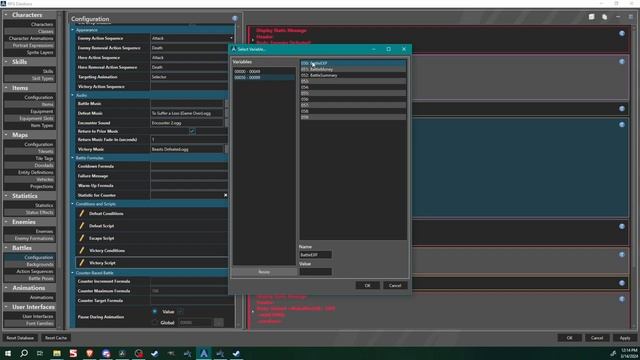640x360 pixels.
Task: Select the Value radio for Pause During Animation
Action: pyautogui.click(x=155, y=311)
